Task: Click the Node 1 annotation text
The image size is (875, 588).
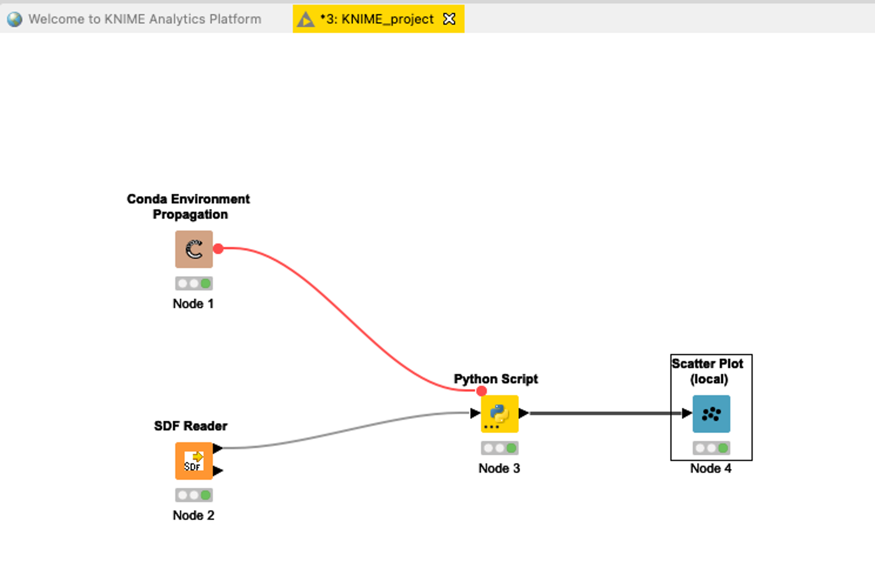Action: (x=193, y=304)
